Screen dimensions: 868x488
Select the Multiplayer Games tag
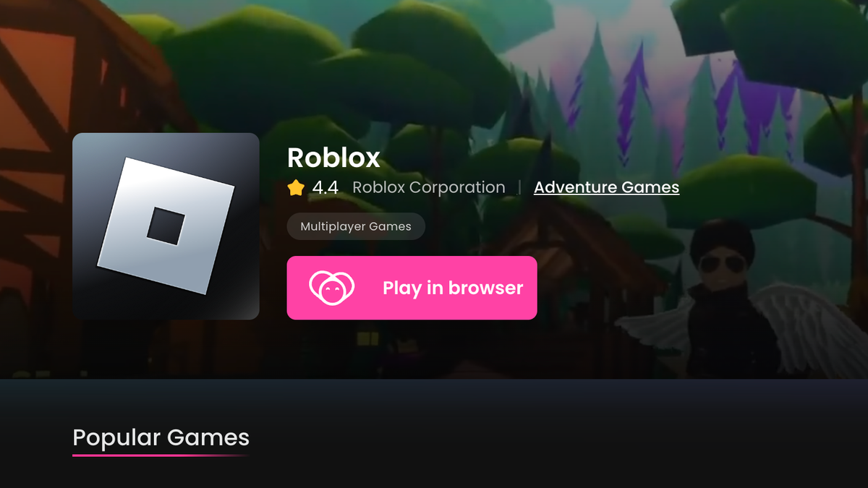[356, 226]
